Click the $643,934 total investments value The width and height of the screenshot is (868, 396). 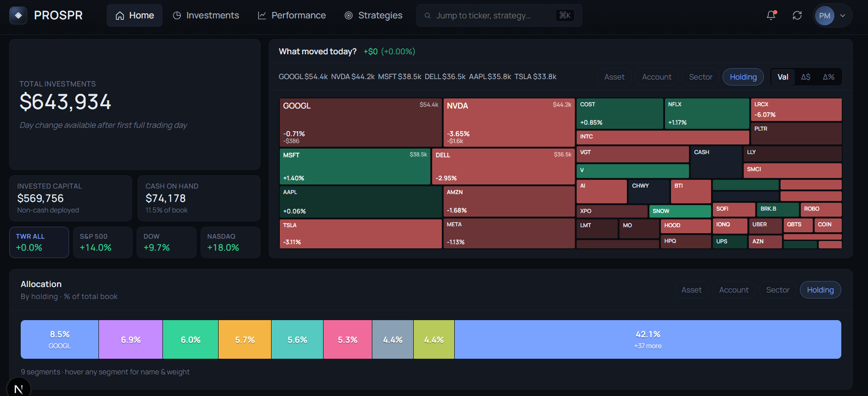point(65,102)
